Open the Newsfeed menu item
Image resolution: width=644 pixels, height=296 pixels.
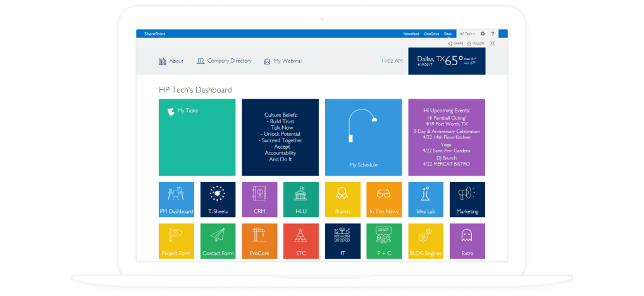(412, 34)
